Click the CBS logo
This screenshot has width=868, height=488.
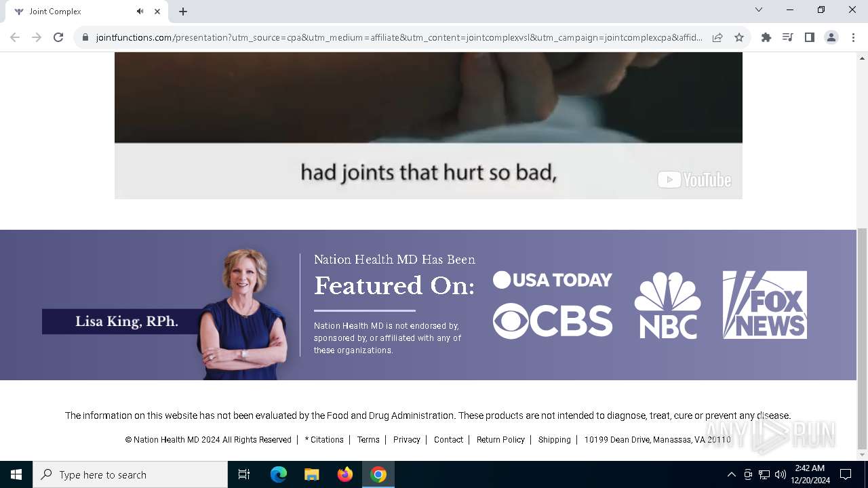[x=553, y=321]
